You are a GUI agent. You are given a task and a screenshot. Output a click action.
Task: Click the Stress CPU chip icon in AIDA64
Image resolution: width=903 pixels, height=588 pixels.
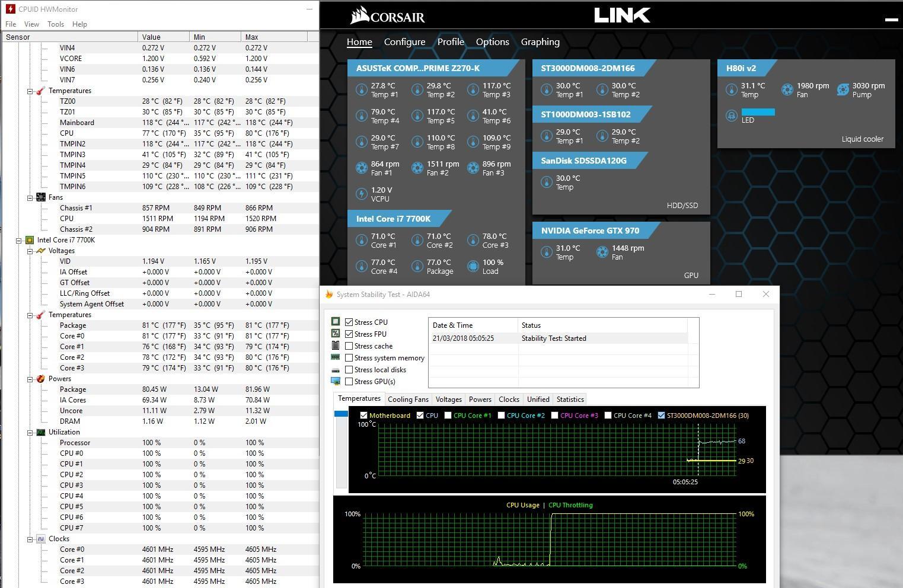pyautogui.click(x=336, y=322)
